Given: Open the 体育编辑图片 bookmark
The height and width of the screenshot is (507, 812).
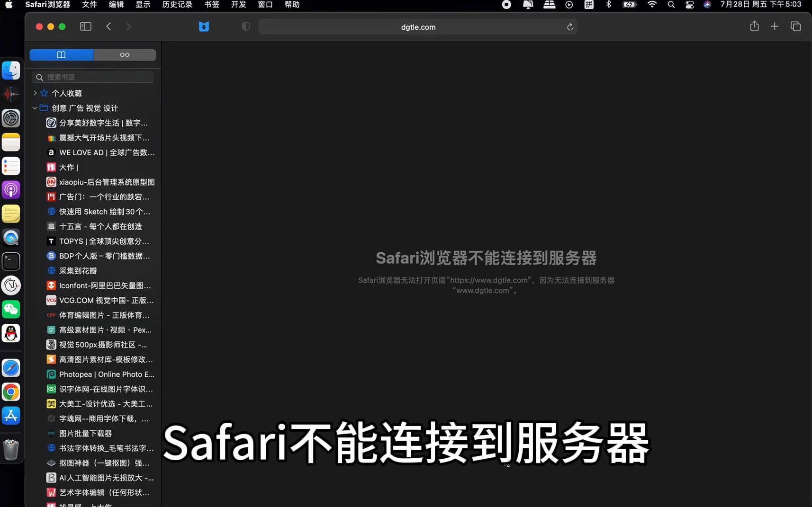Looking at the screenshot, I should (99, 315).
